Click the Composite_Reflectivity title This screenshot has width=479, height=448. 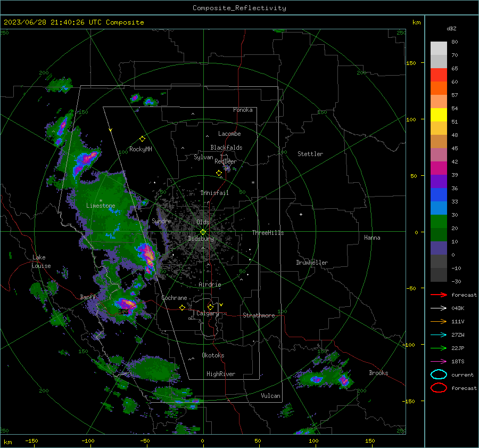[239, 8]
